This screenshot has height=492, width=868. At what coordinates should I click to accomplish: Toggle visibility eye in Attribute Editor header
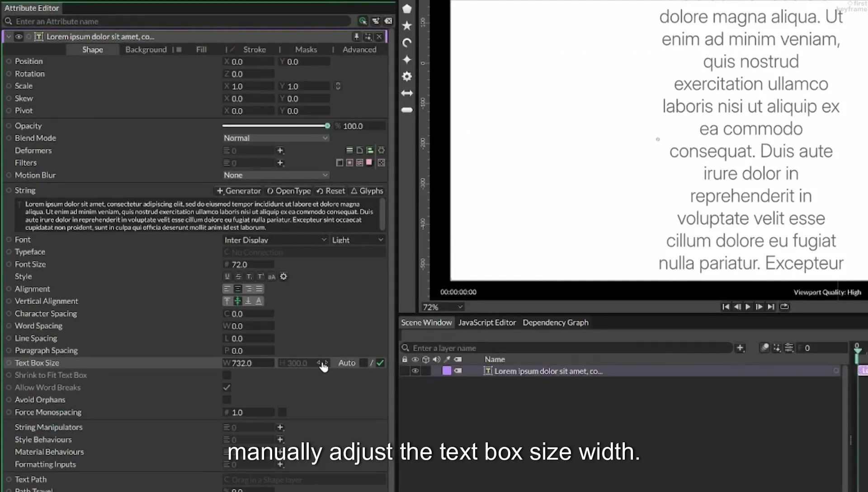19,37
